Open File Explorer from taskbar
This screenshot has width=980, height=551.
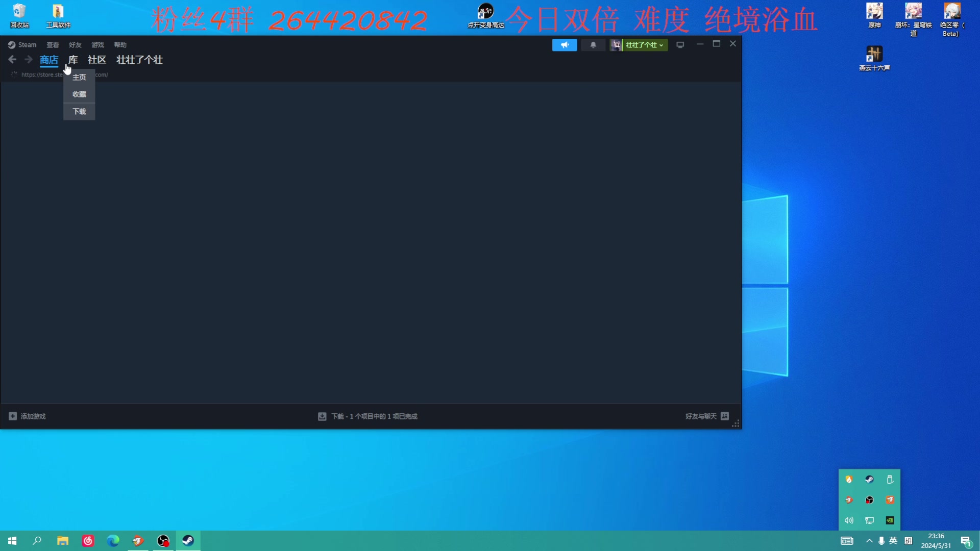pos(63,541)
